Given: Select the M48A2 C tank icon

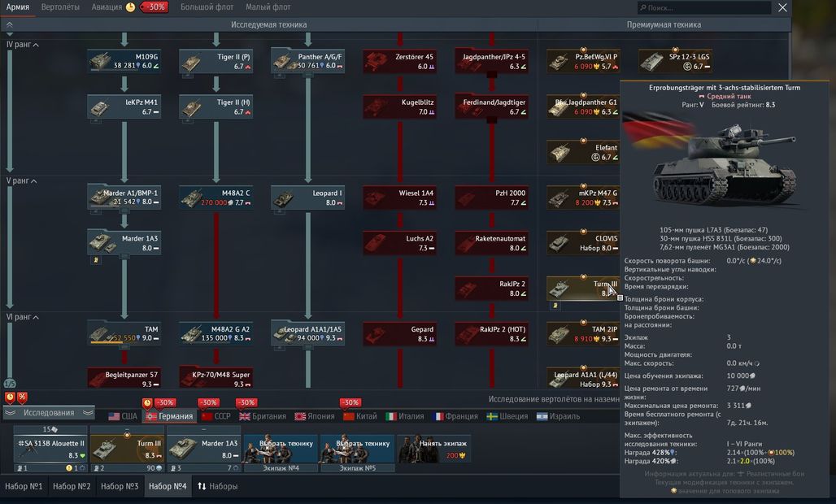Looking at the screenshot, I should point(216,197).
